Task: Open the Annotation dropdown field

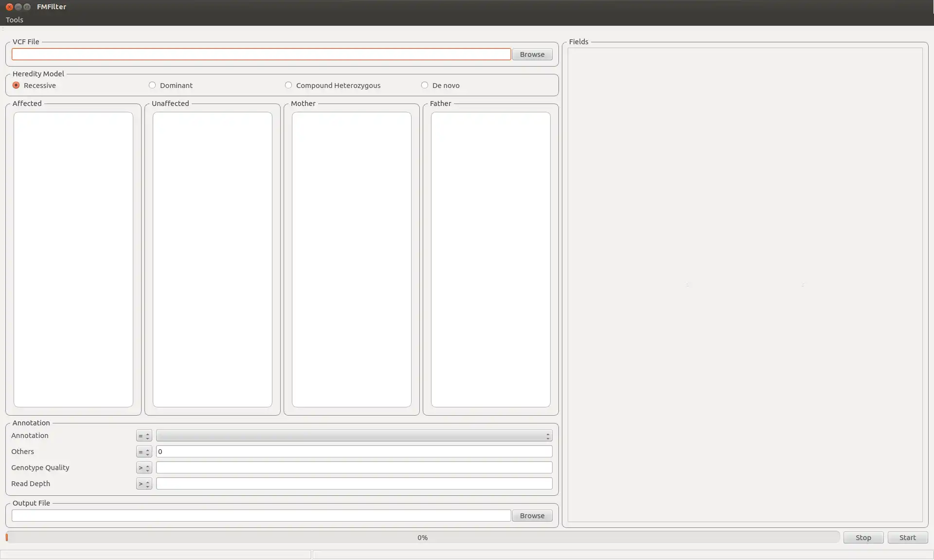Action: point(354,436)
